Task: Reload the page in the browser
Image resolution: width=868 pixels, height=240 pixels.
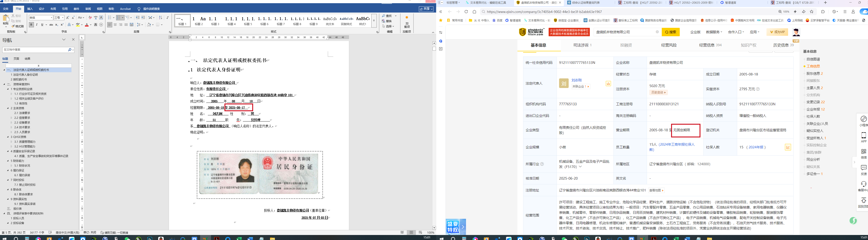Action: click(x=466, y=11)
